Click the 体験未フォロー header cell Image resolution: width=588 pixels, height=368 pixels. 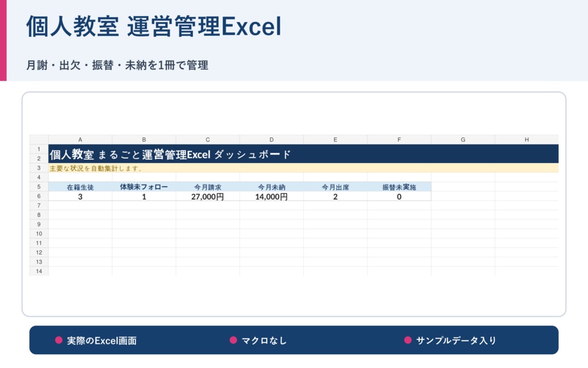coord(144,187)
